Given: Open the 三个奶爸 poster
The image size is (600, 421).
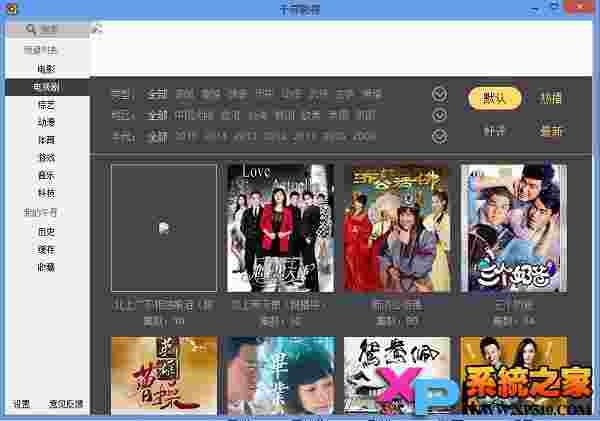Looking at the screenshot, I should tap(514, 228).
